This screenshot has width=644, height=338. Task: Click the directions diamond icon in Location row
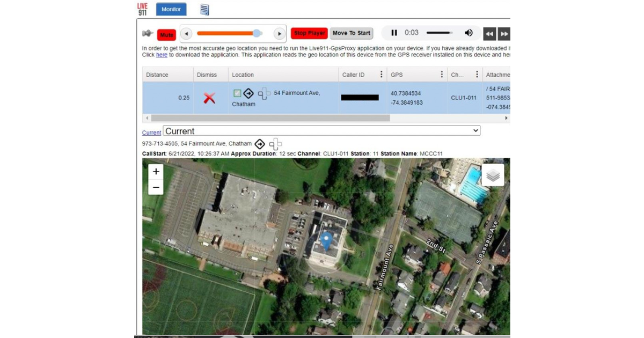tap(248, 93)
